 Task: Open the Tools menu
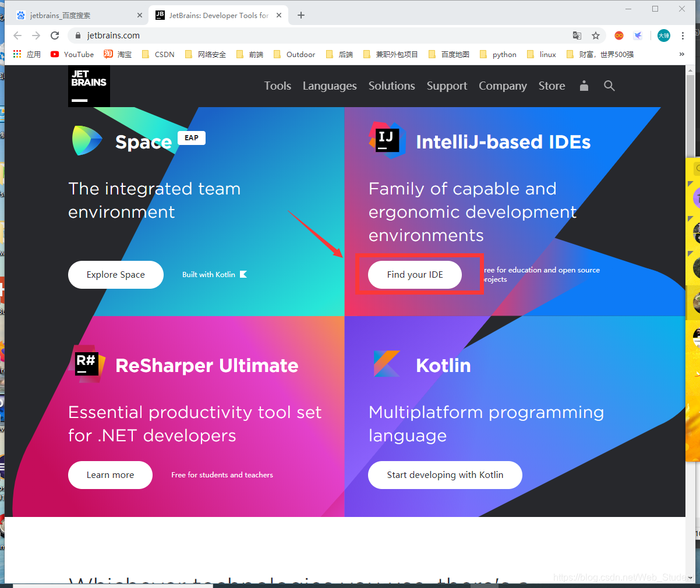278,86
